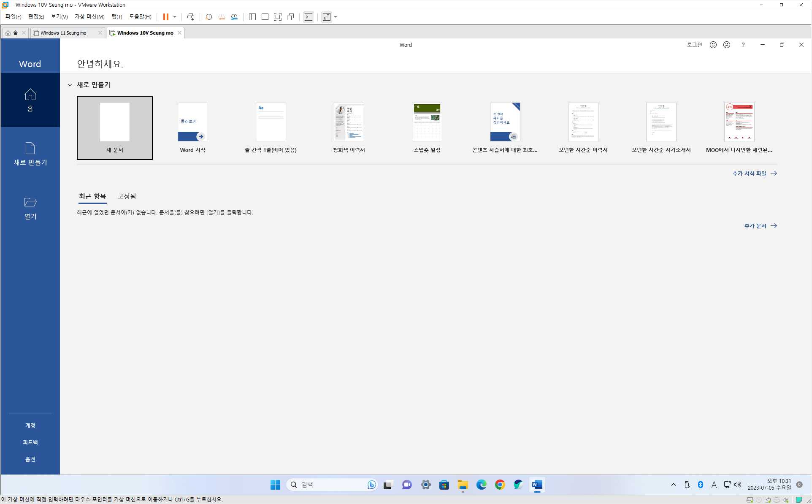Expand the system tray hidden icons chevron

tap(674, 485)
